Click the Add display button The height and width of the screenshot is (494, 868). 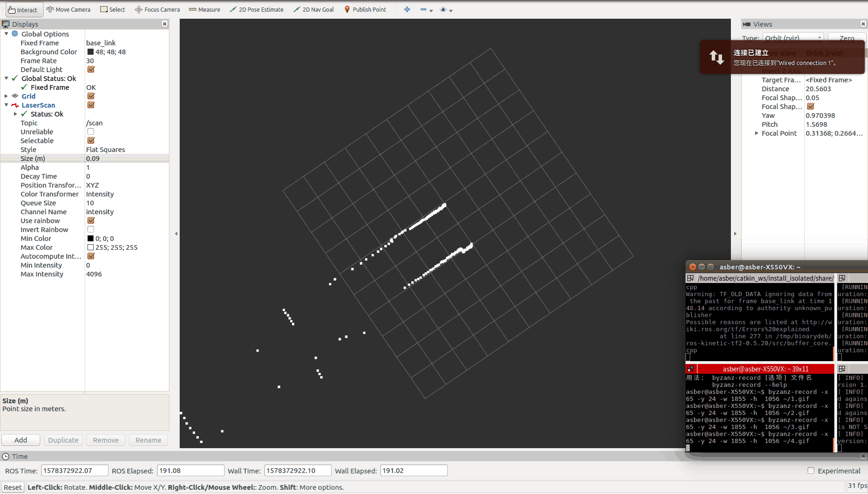tap(21, 440)
